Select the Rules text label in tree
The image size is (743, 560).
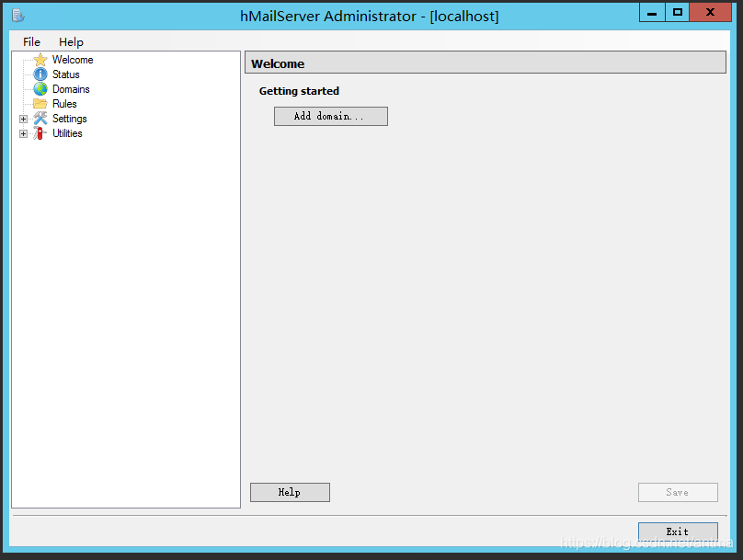click(64, 104)
